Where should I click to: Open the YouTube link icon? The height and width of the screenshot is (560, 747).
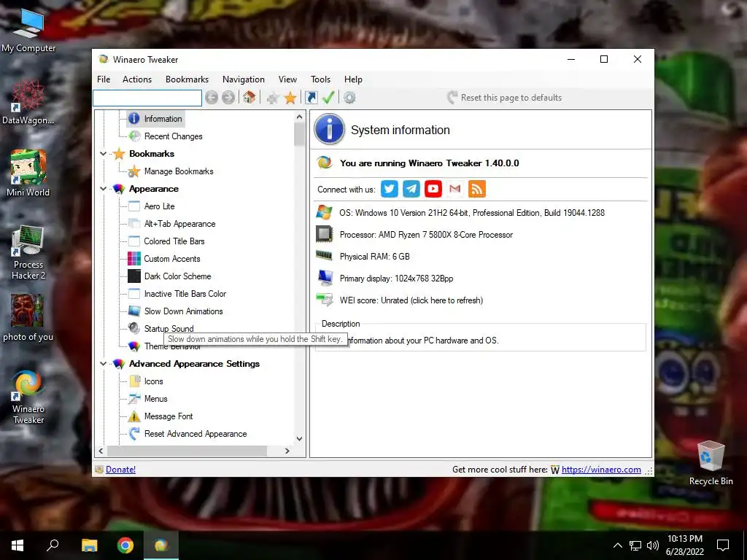(433, 189)
